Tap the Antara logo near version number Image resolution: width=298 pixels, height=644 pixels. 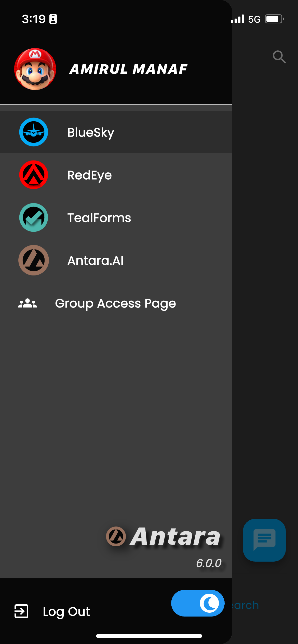(x=163, y=537)
